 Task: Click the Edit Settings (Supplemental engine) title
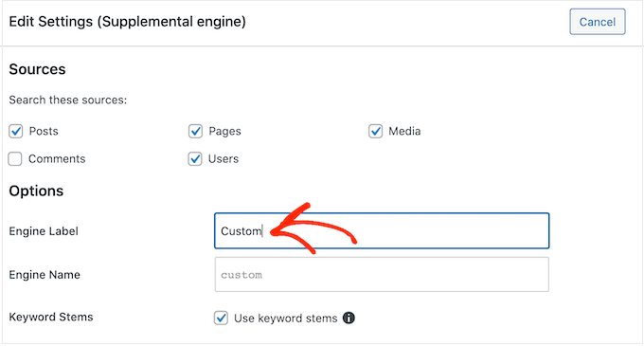127,22
